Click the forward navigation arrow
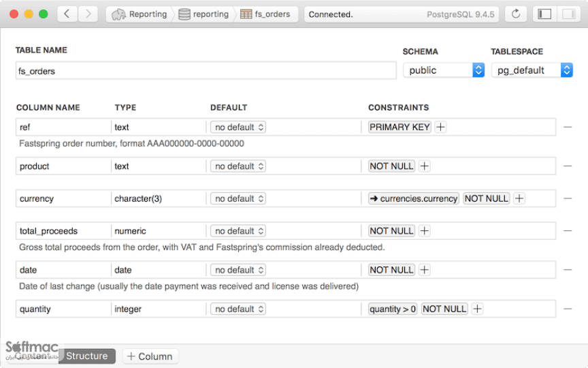 click(x=88, y=14)
